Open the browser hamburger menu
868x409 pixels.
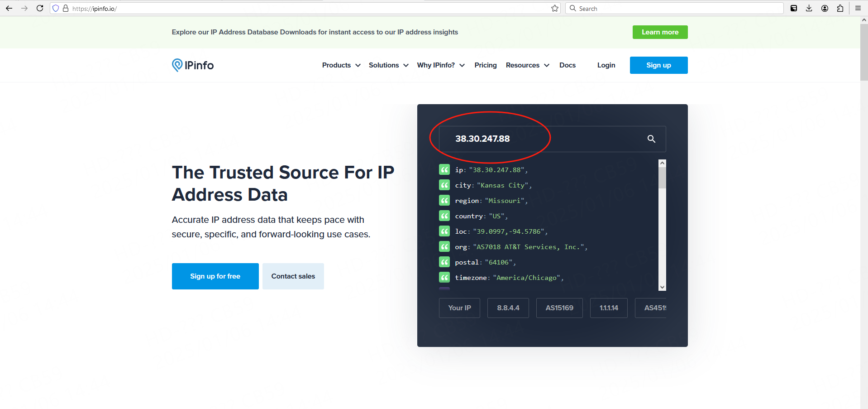858,8
